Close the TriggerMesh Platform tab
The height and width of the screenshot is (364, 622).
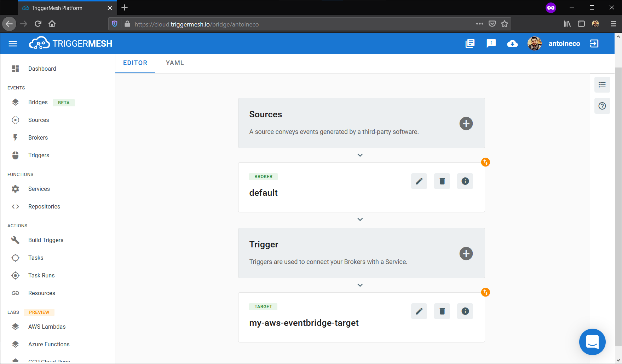point(110,8)
